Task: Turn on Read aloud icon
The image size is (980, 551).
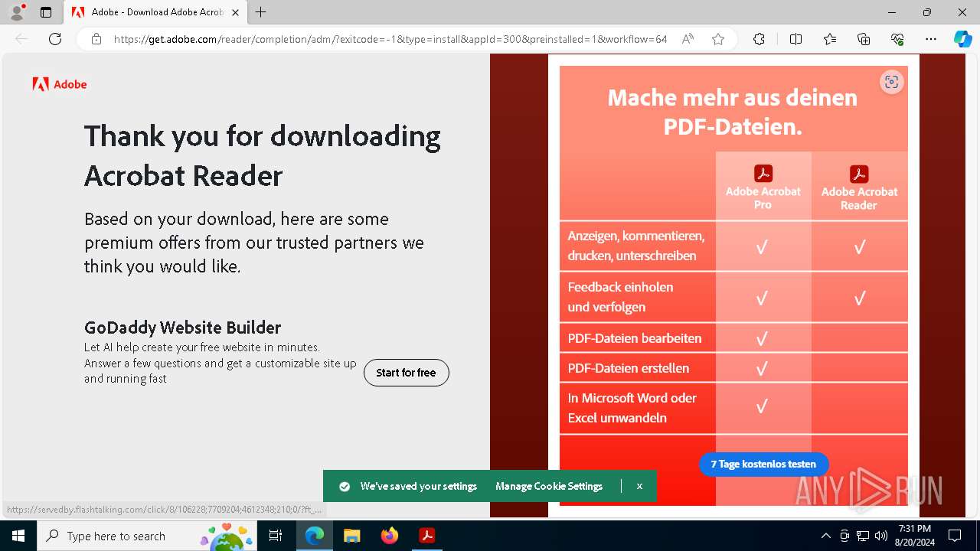Action: 688,39
